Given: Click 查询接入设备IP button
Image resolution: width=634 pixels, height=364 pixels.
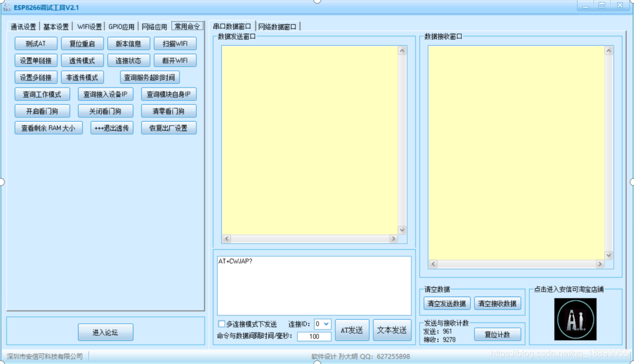Looking at the screenshot, I should 105,94.
